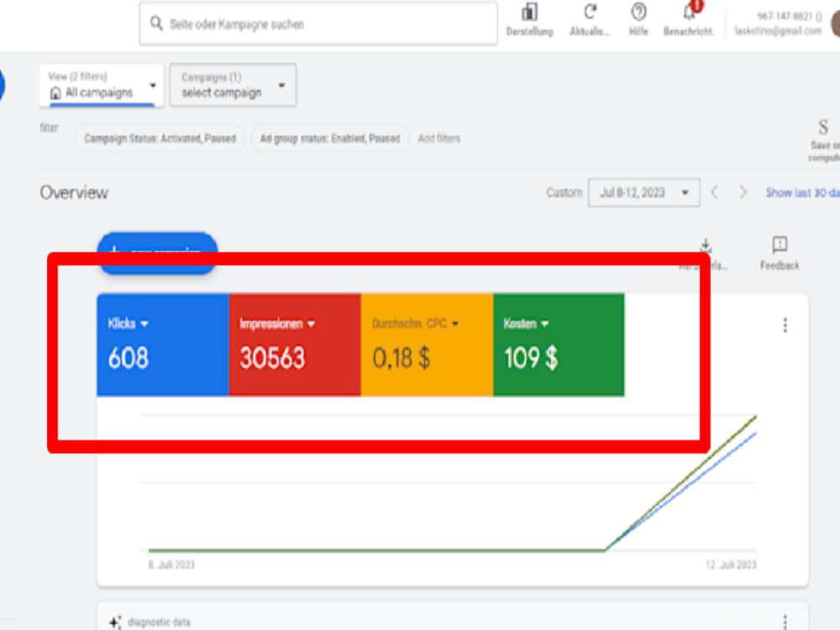
Task: Click the 8. Juli 2023 axis label
Action: (x=171, y=564)
